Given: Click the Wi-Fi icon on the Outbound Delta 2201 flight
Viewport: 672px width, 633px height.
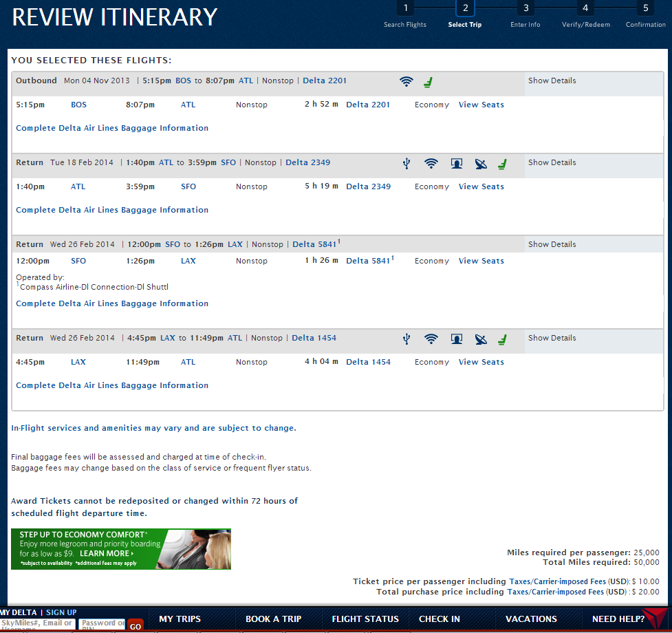Looking at the screenshot, I should (x=407, y=81).
